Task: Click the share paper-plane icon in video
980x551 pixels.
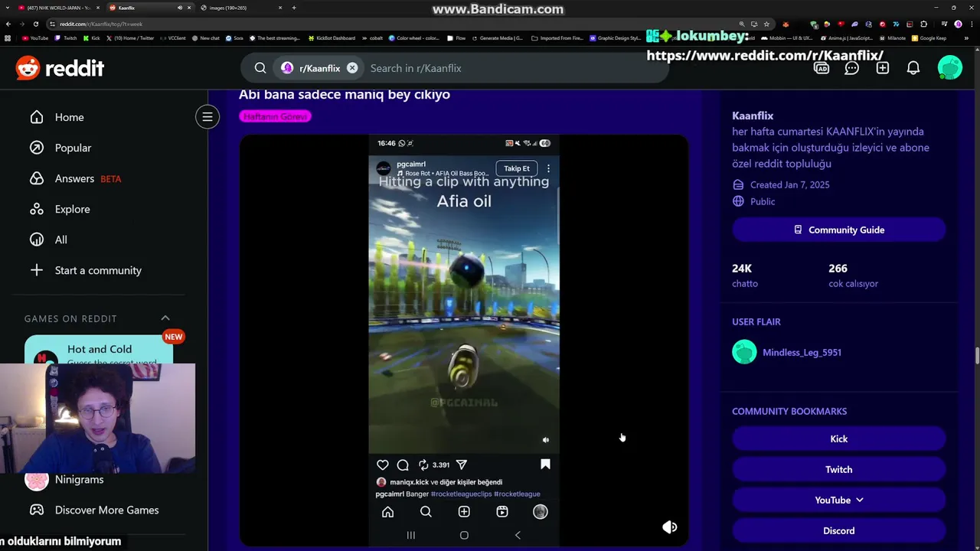Action: (462, 465)
